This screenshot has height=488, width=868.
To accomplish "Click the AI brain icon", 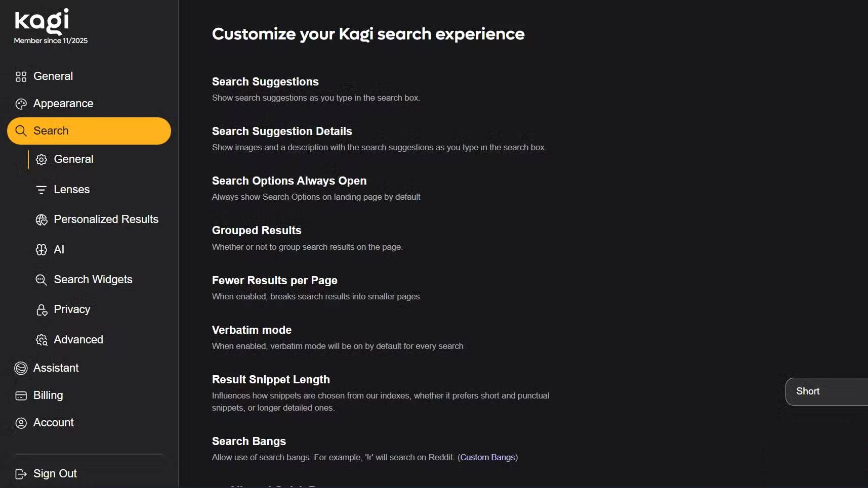I will pos(42,250).
